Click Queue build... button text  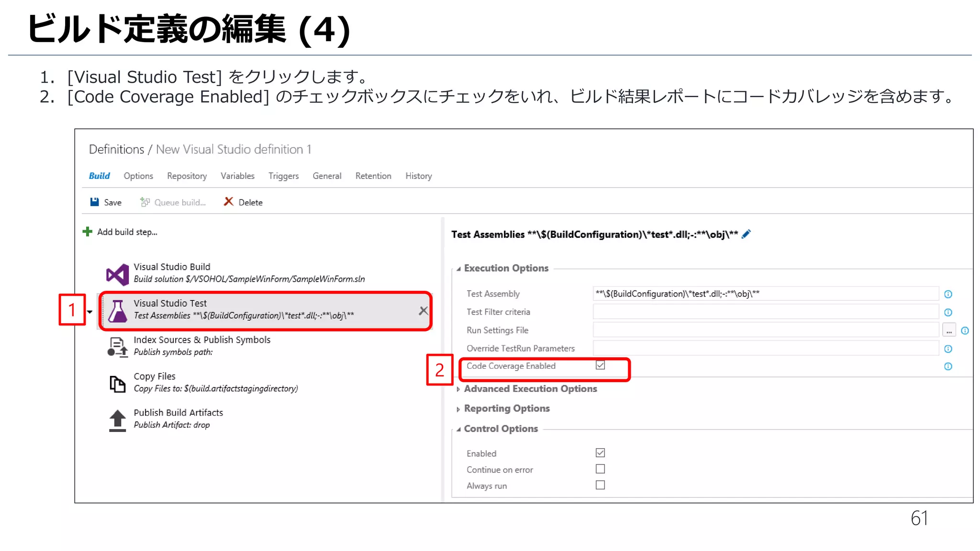[180, 202]
